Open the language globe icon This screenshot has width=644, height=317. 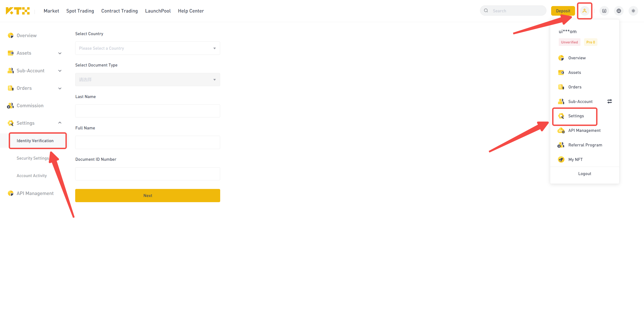click(619, 11)
